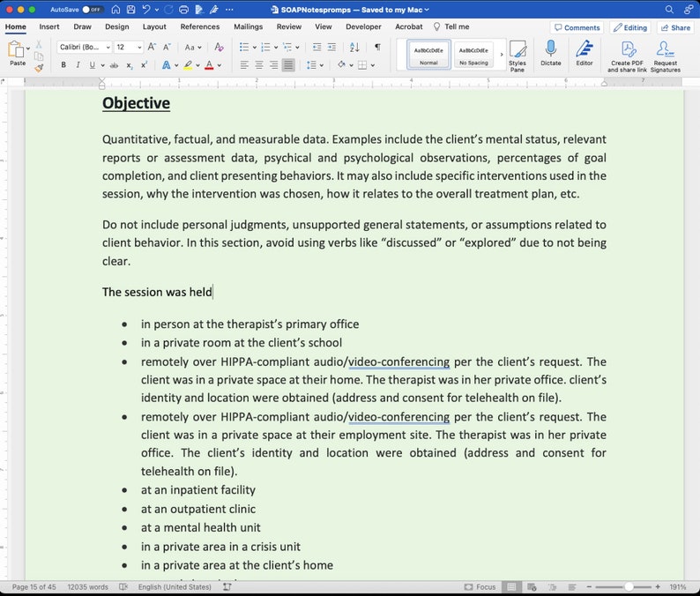700x596 pixels.
Task: Open the borders dropdown arrow
Action: (x=373, y=65)
